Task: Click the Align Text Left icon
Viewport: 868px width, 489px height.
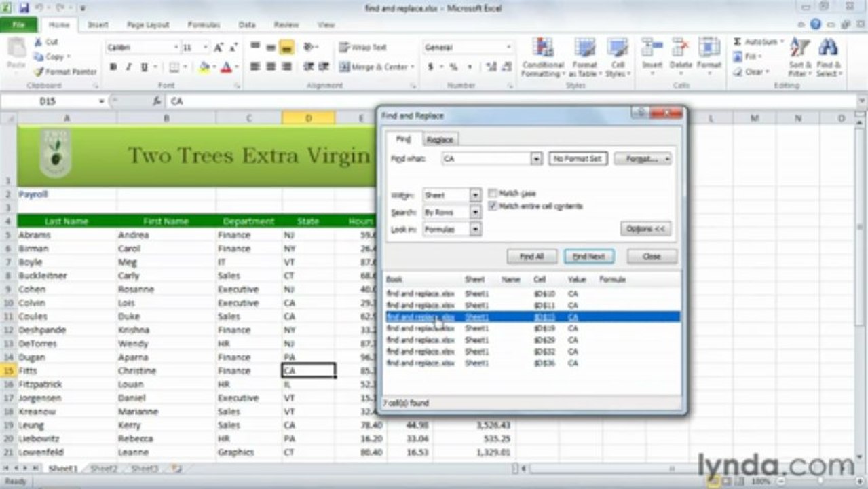Action: click(256, 67)
